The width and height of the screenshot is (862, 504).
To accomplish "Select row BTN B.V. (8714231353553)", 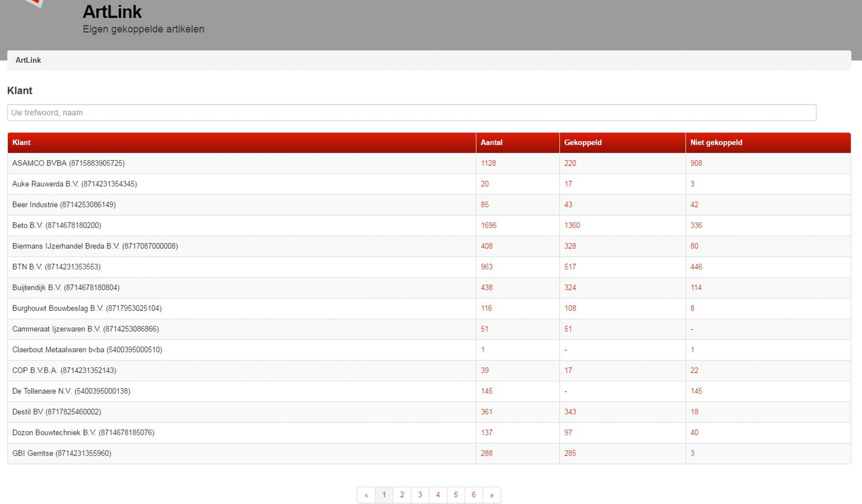I will coord(429,267).
